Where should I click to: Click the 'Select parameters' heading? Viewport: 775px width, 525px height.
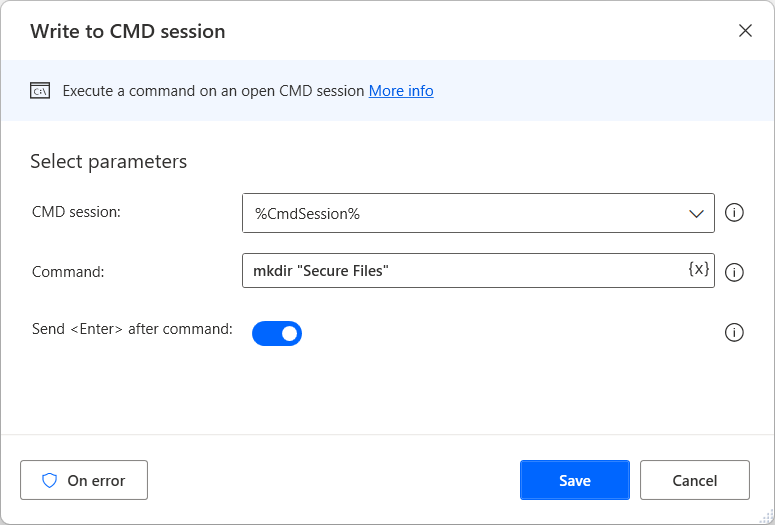click(x=109, y=162)
